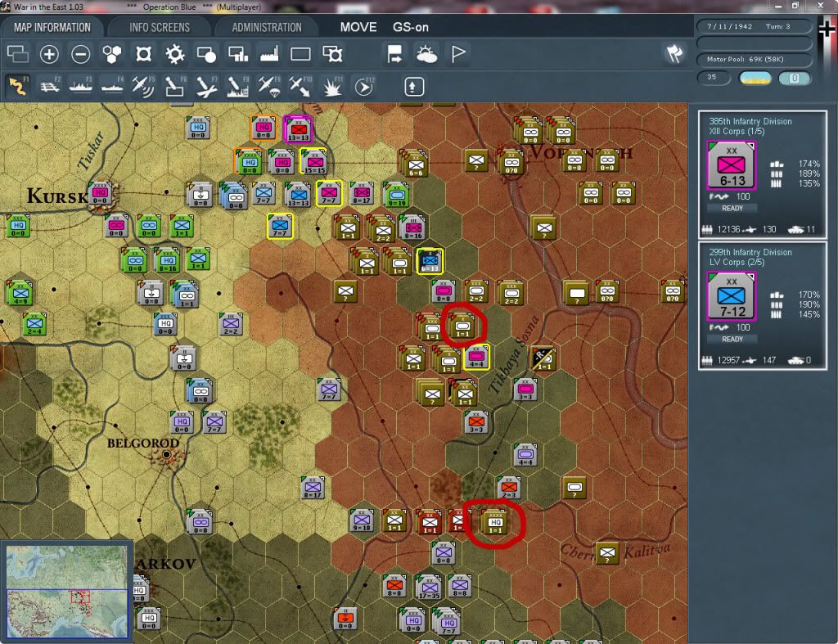
Task: Click the empty rectangle toolbar icon
Action: 300,54
